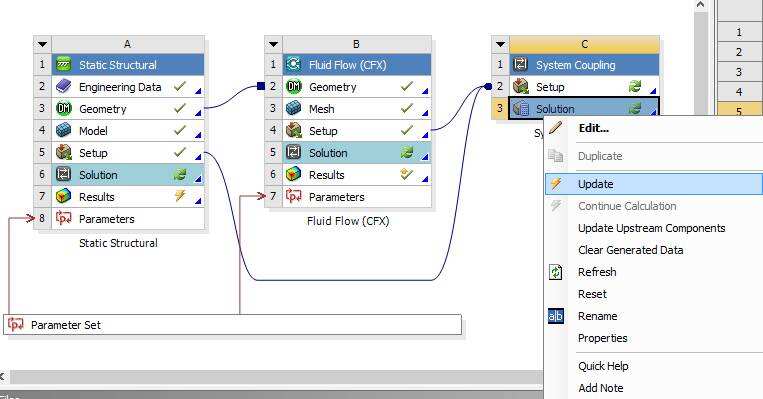The height and width of the screenshot is (399, 763).
Task: Click the Setup icon in System Coupling
Action: 521,87
